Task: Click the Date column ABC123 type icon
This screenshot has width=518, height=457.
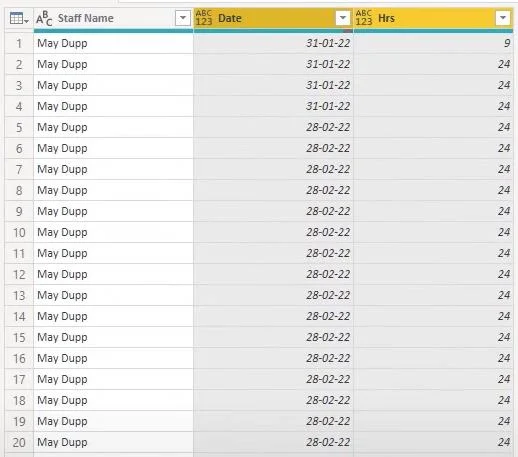Action: [204, 18]
